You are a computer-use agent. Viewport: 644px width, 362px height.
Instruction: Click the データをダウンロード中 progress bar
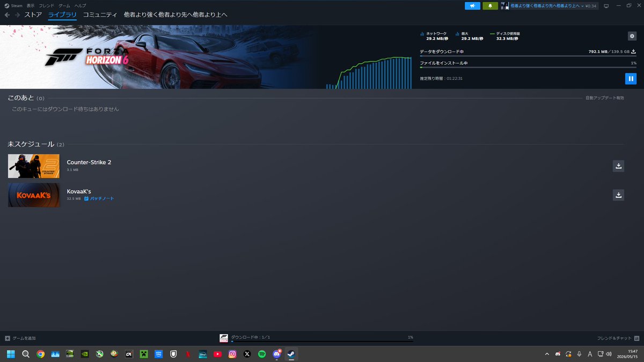[528, 56]
